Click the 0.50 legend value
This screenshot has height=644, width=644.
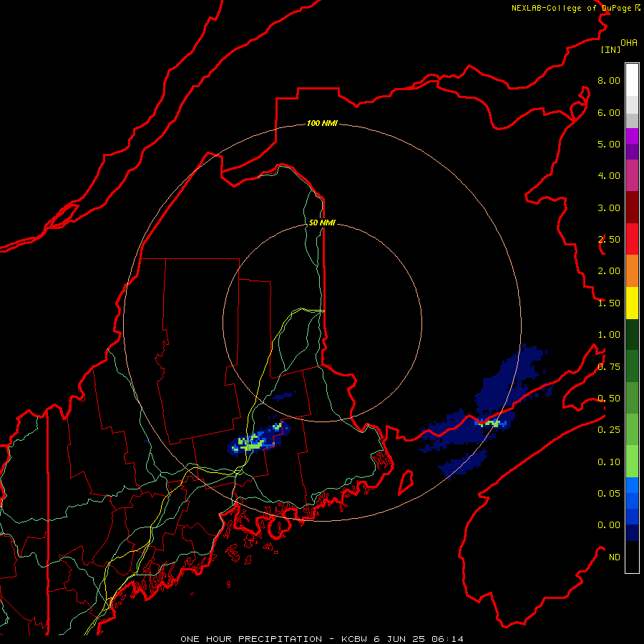coord(609,399)
